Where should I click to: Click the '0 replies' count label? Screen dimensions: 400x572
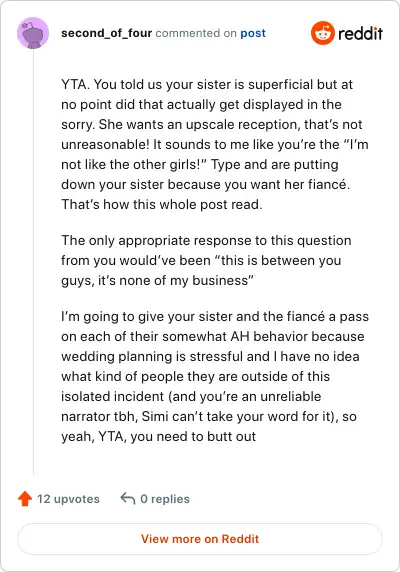point(165,499)
